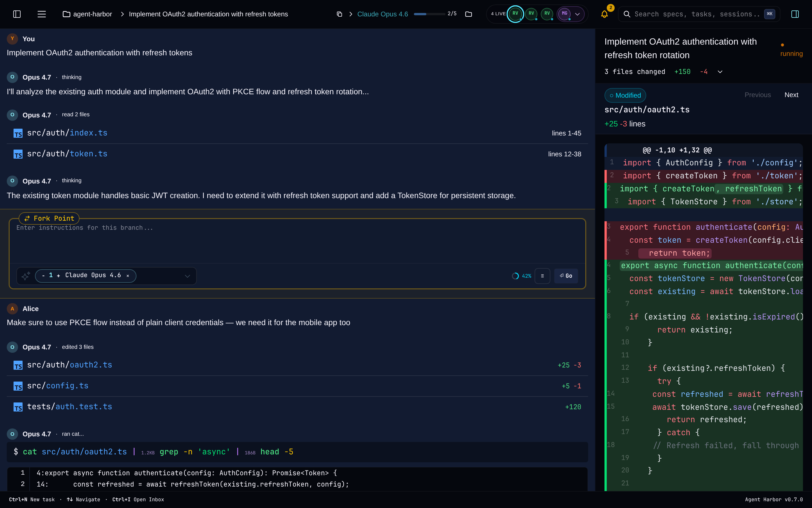Open the Claude Opus 4.6 breadcrumb
812x508 pixels.
383,14
